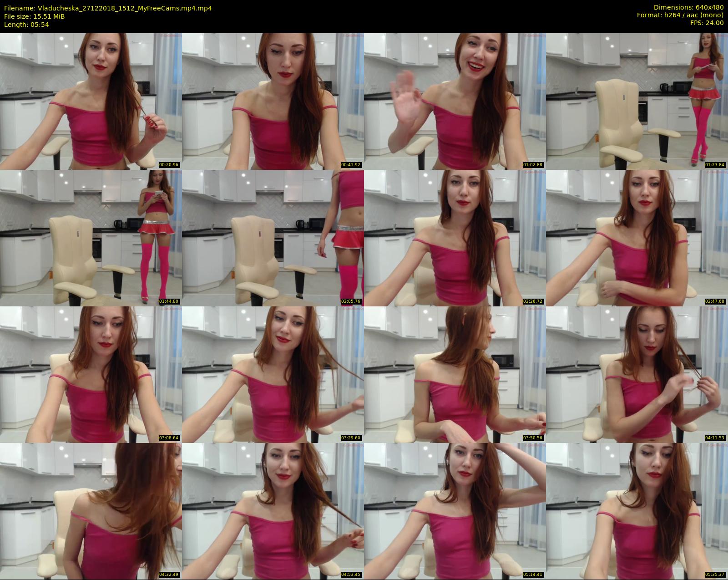The height and width of the screenshot is (580, 728).
Task: Open the last frame stamped 05:35.37
Action: point(637,511)
